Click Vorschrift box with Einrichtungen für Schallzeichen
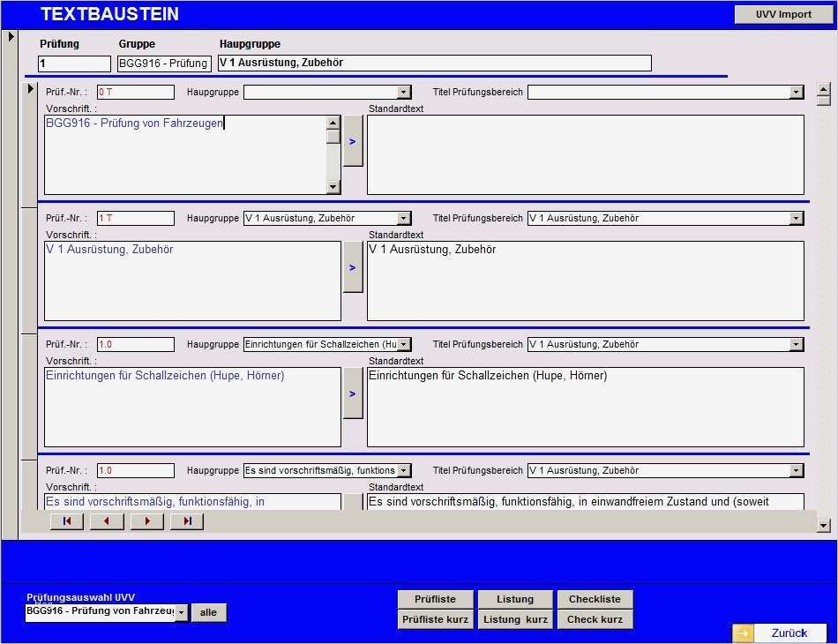Viewport: 838px width, 644px height. [x=192, y=408]
